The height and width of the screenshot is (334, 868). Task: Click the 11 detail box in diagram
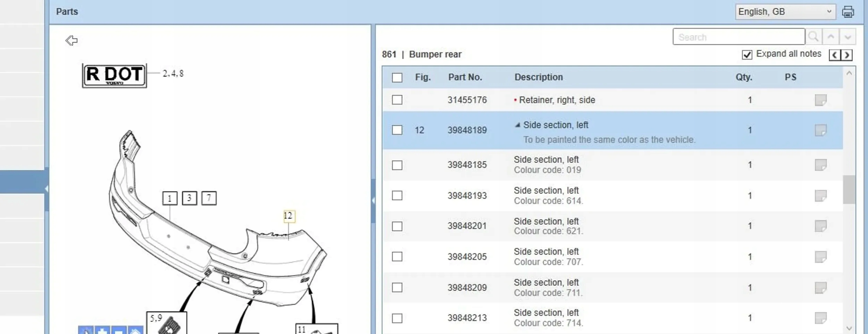tap(316, 329)
